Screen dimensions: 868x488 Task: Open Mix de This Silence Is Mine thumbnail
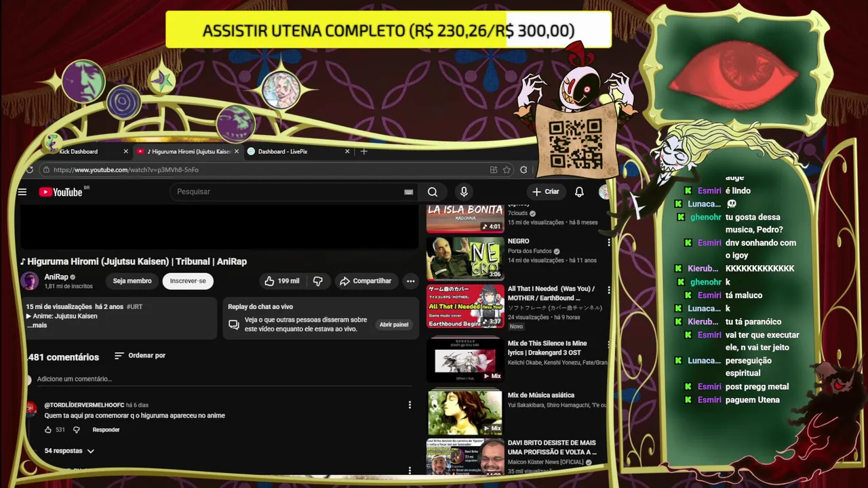click(x=465, y=360)
